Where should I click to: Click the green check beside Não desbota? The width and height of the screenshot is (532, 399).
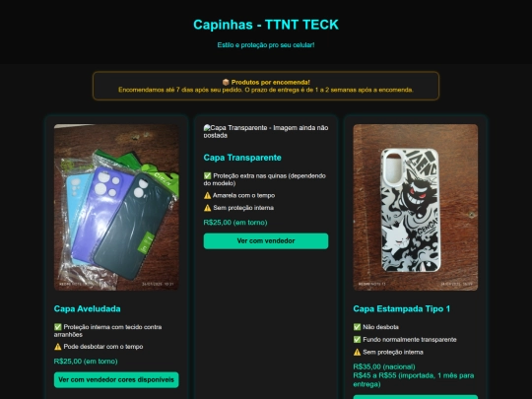point(357,327)
